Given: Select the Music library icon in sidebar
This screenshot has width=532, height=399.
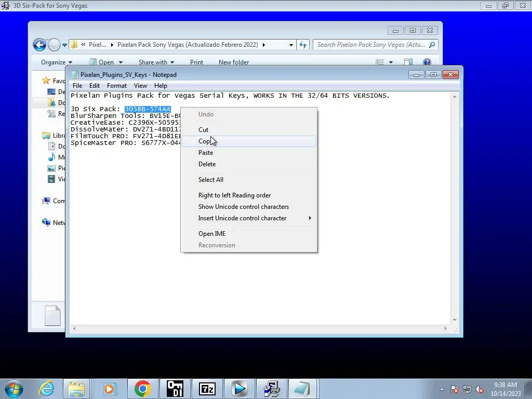Looking at the screenshot, I should [x=51, y=157].
